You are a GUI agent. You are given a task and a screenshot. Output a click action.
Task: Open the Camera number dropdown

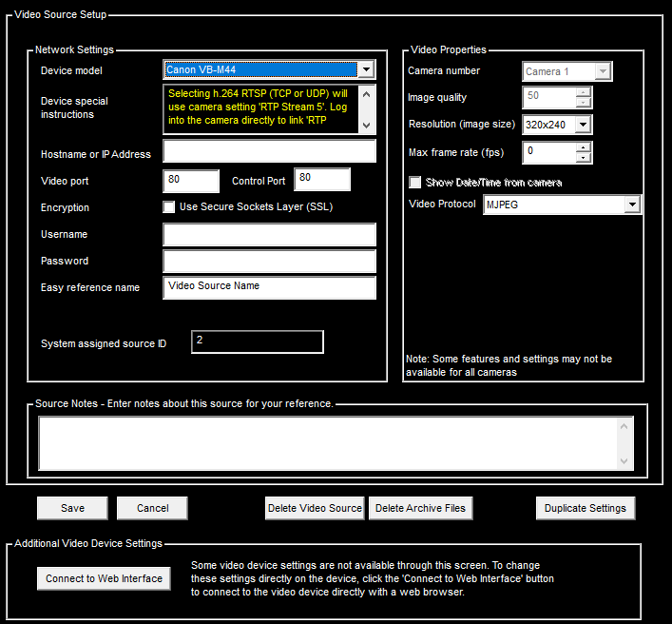(x=603, y=71)
